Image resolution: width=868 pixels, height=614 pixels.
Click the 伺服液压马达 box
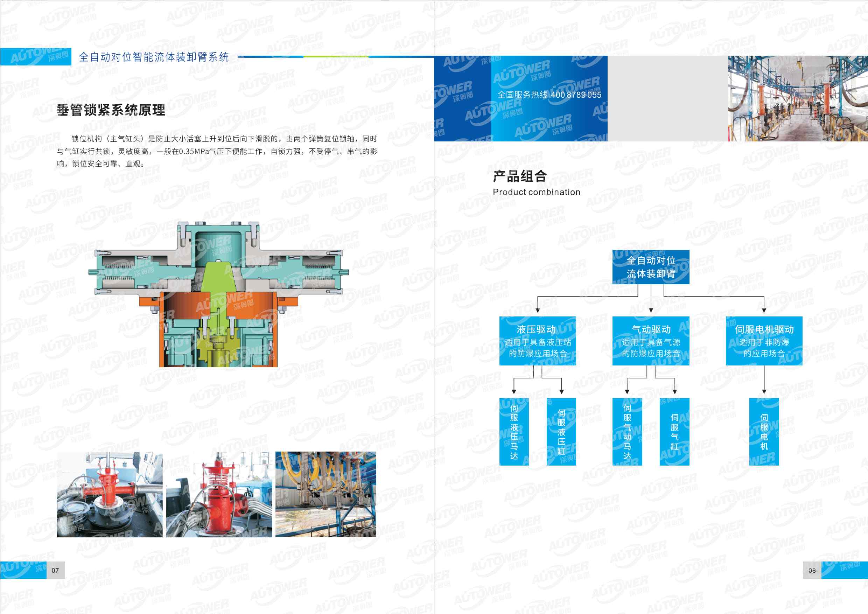[514, 431]
